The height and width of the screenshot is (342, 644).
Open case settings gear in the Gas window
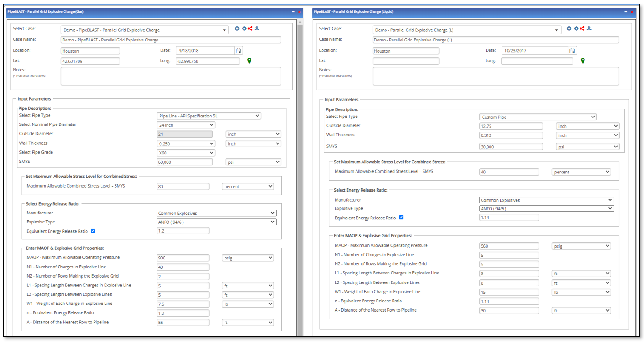[244, 28]
